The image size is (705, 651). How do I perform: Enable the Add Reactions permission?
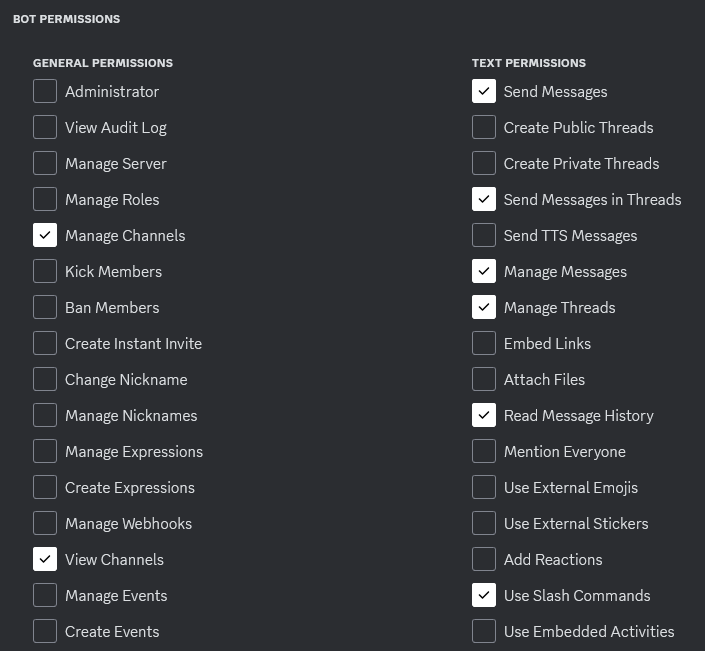pos(484,559)
